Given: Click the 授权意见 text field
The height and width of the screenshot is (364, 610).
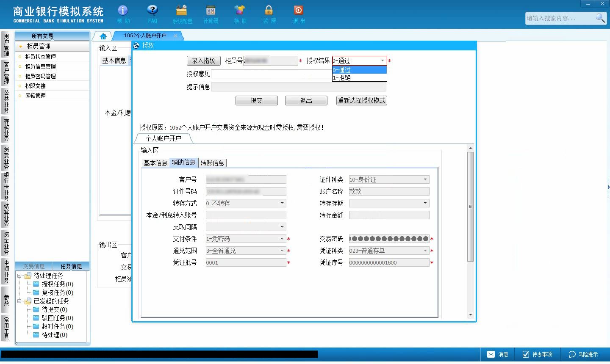Looking at the screenshot, I should tap(272, 74).
